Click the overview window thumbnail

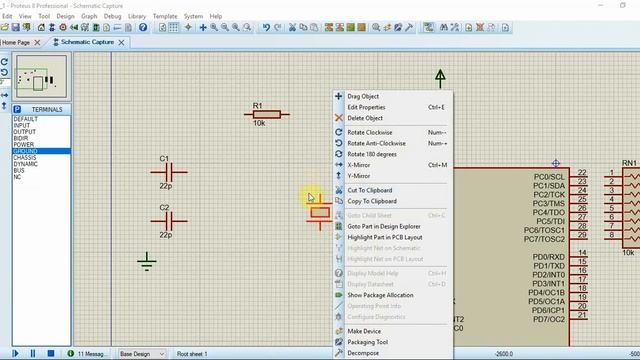click(x=41, y=77)
